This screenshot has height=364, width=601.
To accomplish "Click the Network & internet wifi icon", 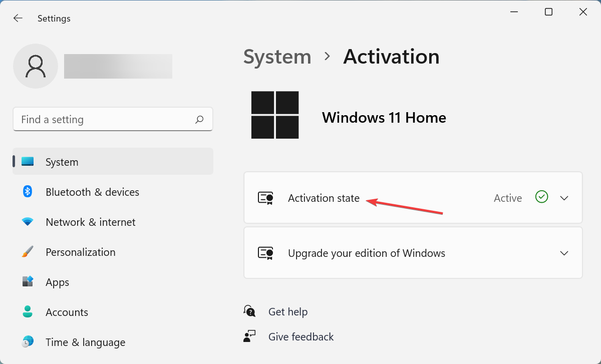I will point(27,222).
